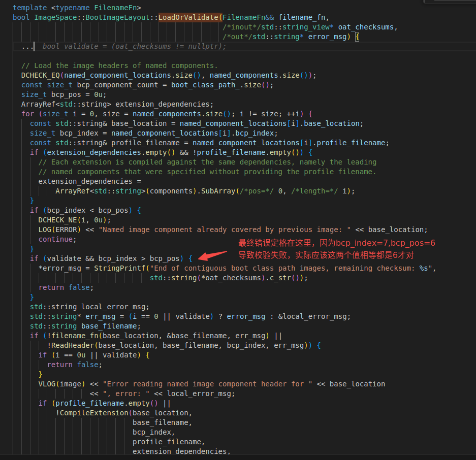
Task: Click 'ArrayRef<std::string> extension_dependencies;' declaration
Action: click(117, 105)
